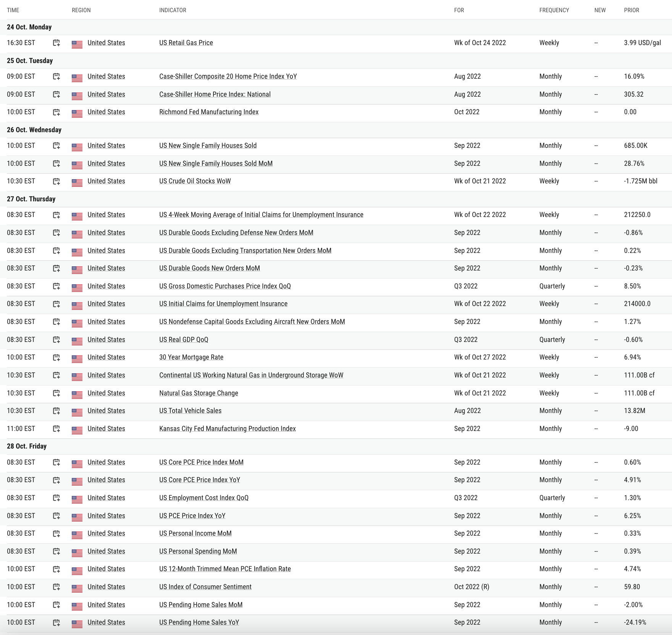Click prior value -24.19%
This screenshot has width=672, height=635.
tap(635, 622)
